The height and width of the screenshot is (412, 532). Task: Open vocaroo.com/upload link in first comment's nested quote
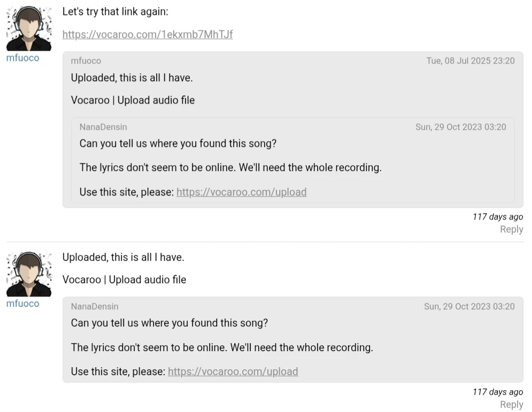(x=241, y=192)
